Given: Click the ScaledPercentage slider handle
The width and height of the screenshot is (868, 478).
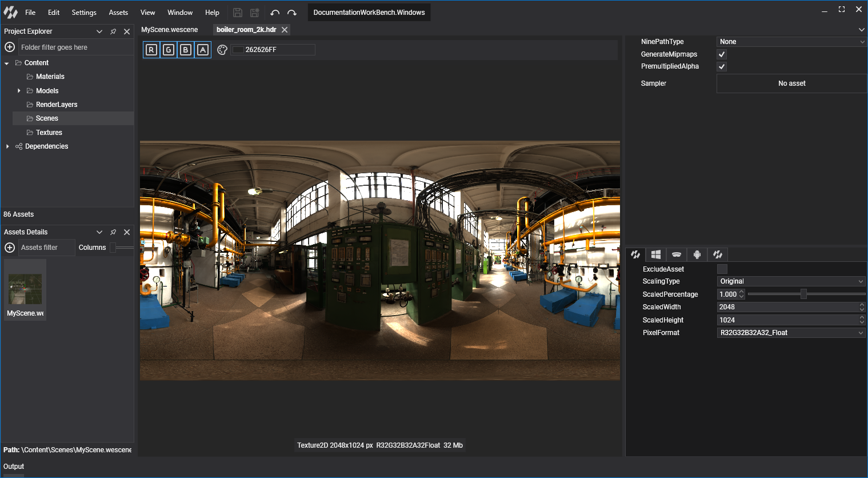Looking at the screenshot, I should click(x=803, y=294).
